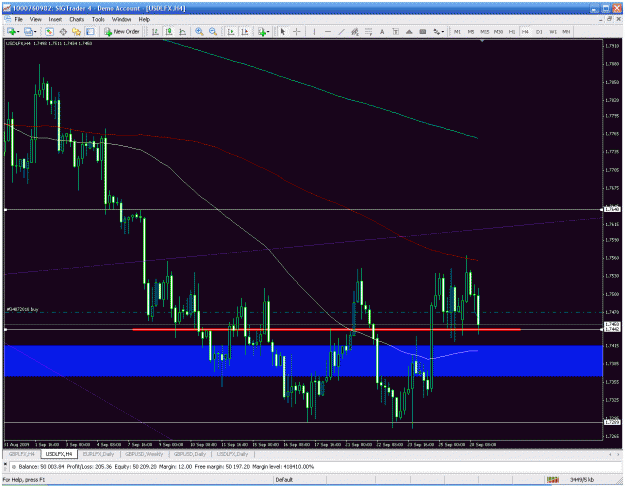Zoom out on the chart

point(213,31)
